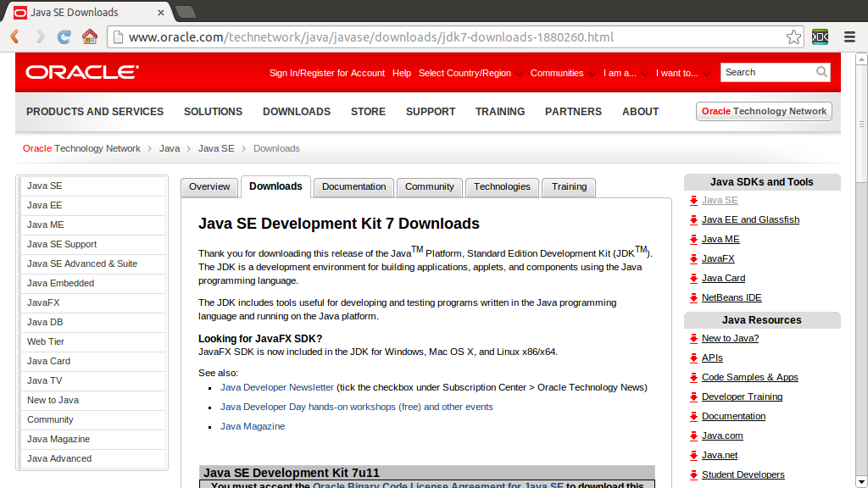
Task: Expand the 'I want to...' dropdown
Action: pyautogui.click(x=682, y=73)
